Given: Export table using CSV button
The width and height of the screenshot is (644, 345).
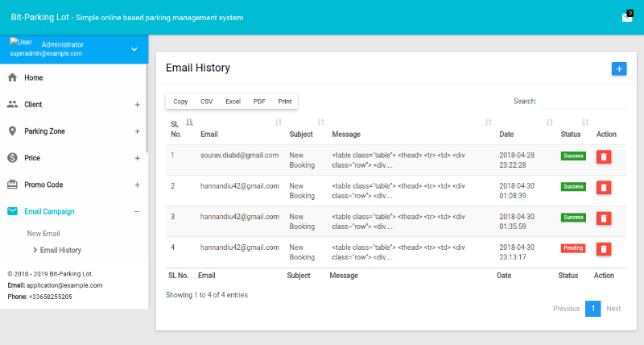Looking at the screenshot, I should tap(207, 102).
